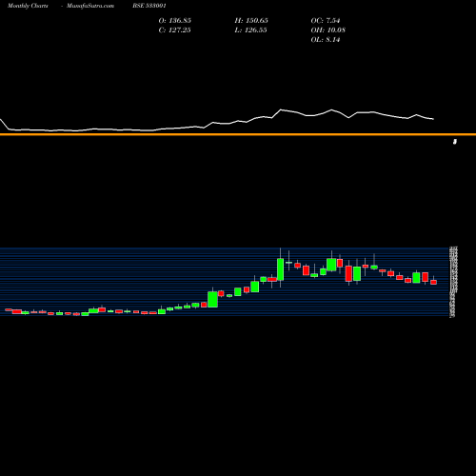Click the last red candlestick on the right
This screenshot has width=476, height=476.
point(433,282)
